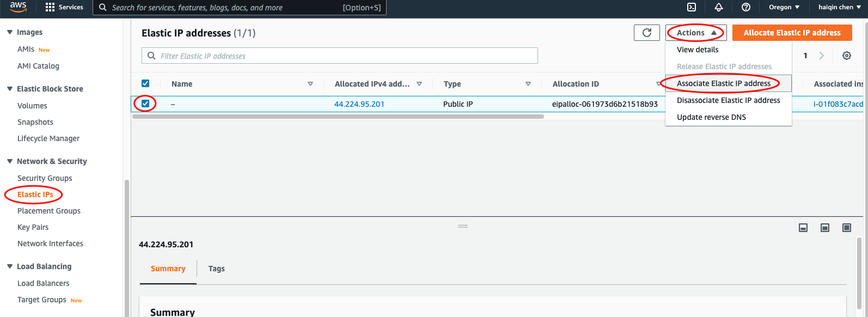The width and height of the screenshot is (868, 317).
Task: Sort by the Name column arrow
Action: point(310,84)
